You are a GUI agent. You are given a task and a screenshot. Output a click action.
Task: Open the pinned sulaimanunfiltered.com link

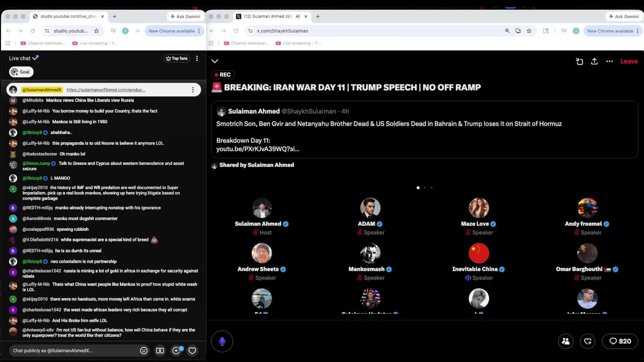(106, 89)
